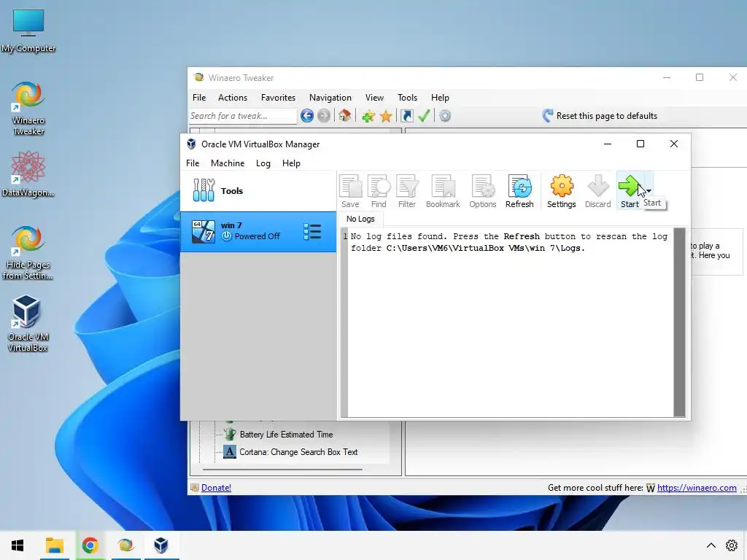Viewport: 747px width, 560px height.
Task: Switch to Winaero Tweaker taskbar icon
Action: [x=125, y=545]
